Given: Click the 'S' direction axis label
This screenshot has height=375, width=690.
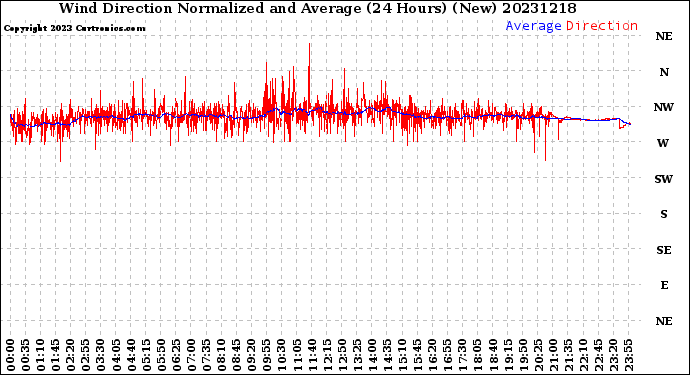Looking at the screenshot, I should click(664, 214).
